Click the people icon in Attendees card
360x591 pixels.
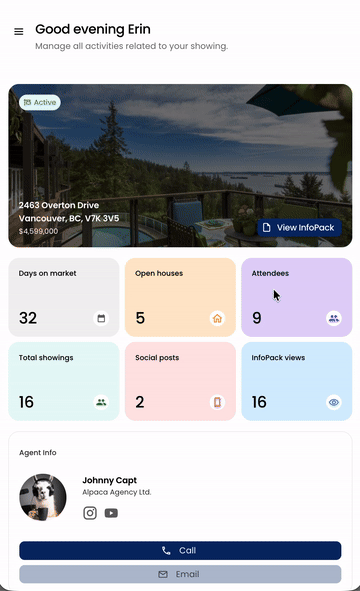click(334, 318)
